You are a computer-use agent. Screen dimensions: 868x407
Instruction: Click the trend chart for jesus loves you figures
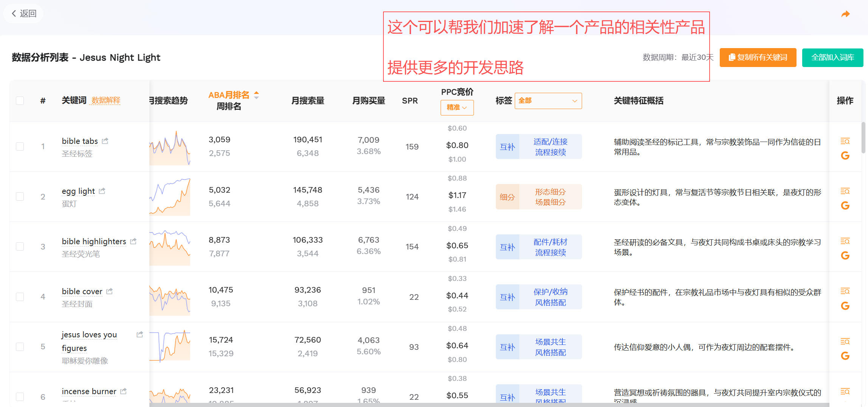[170, 346]
